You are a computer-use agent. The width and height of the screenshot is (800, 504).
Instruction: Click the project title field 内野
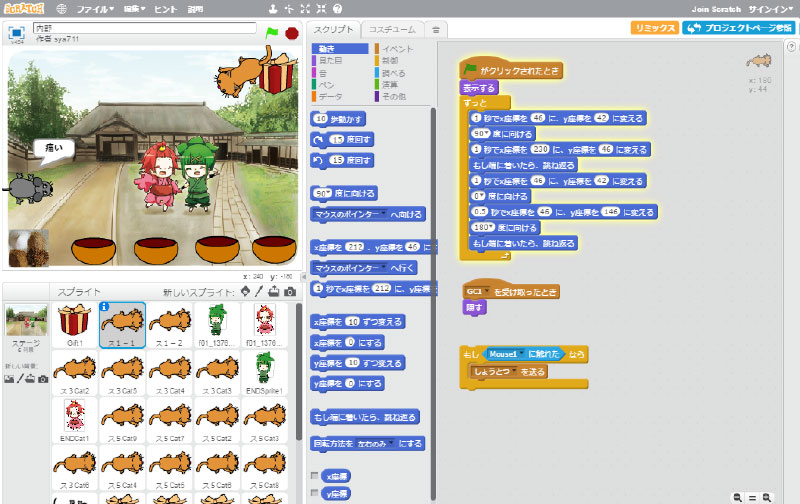[145, 28]
